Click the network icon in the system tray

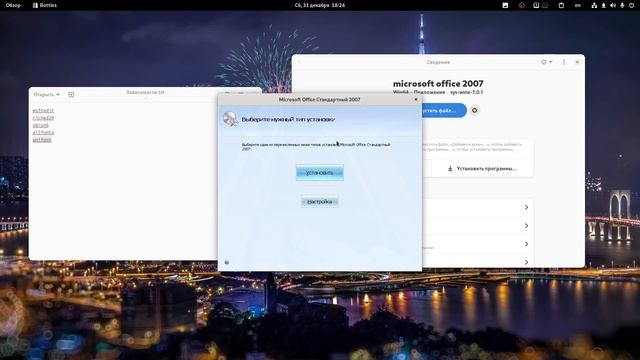[594, 5]
